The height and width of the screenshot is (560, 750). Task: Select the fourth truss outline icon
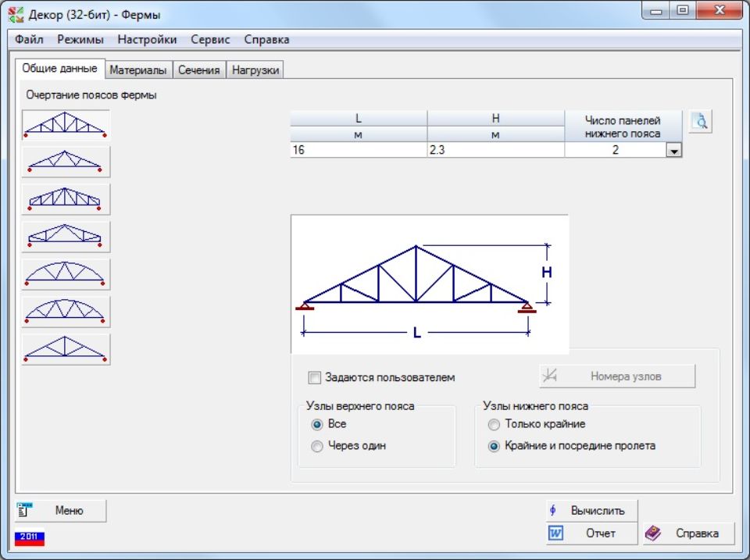click(x=66, y=237)
